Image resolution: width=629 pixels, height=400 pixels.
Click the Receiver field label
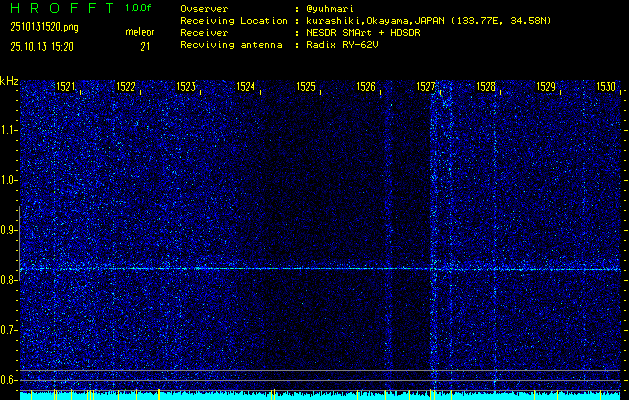tap(204, 33)
